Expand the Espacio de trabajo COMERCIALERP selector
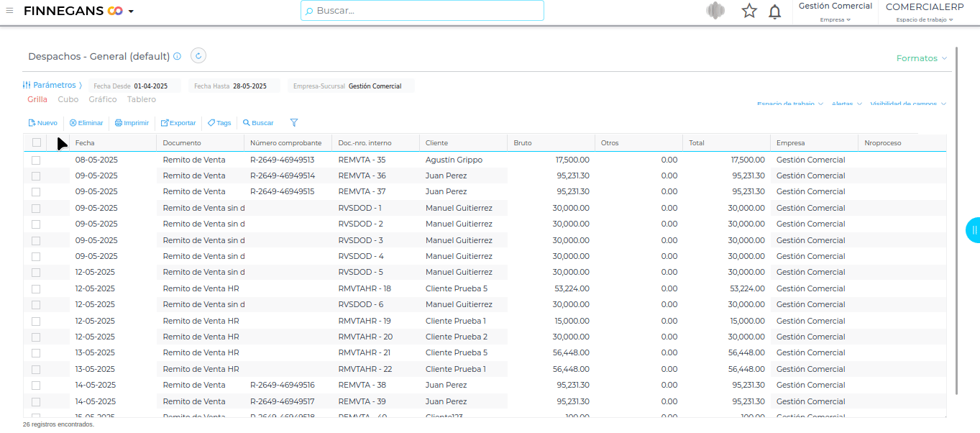Viewport: 980px width, 433px height. [925, 12]
